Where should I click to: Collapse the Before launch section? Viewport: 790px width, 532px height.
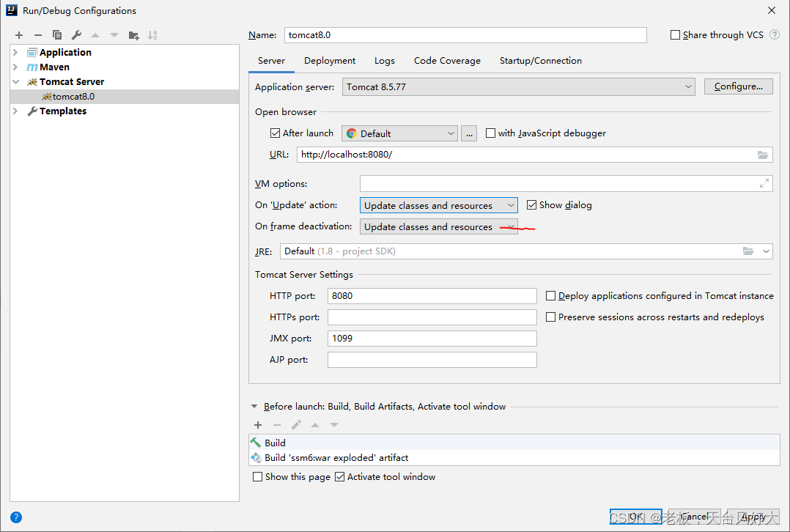[254, 407]
